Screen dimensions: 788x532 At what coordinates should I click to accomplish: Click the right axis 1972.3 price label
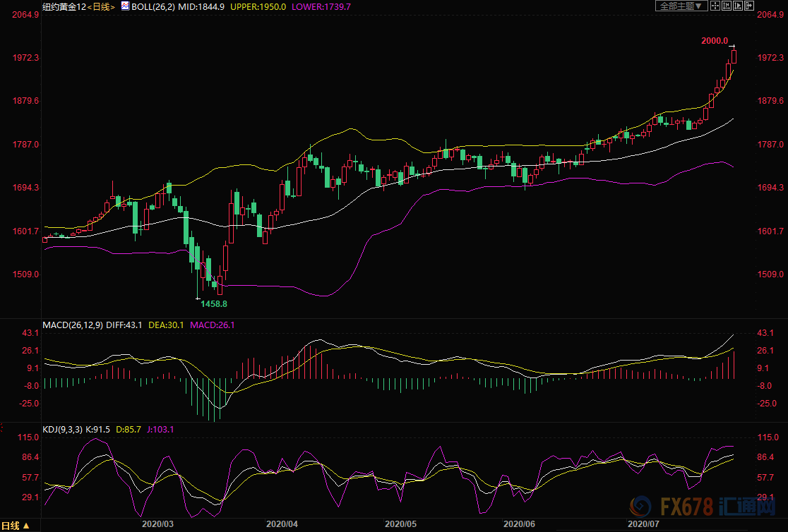(x=770, y=58)
